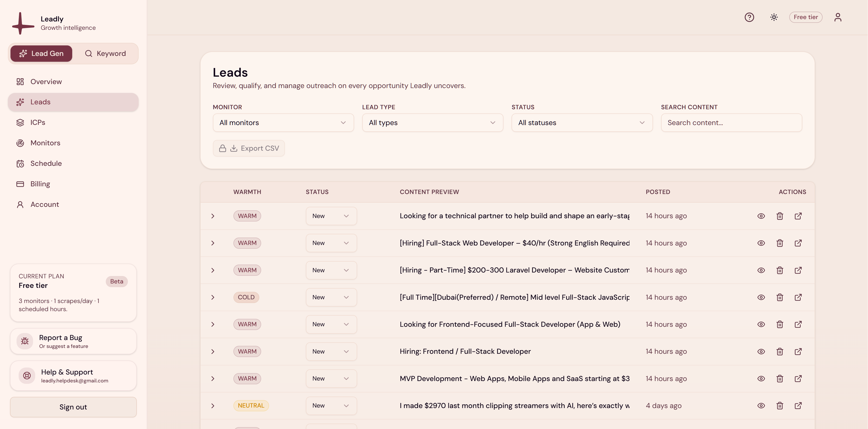Open external link for first lead

798,216
